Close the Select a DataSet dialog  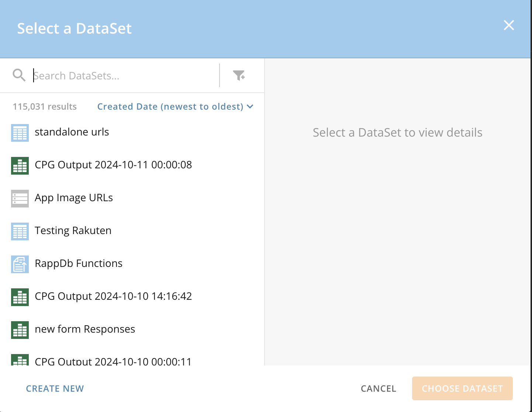(509, 25)
